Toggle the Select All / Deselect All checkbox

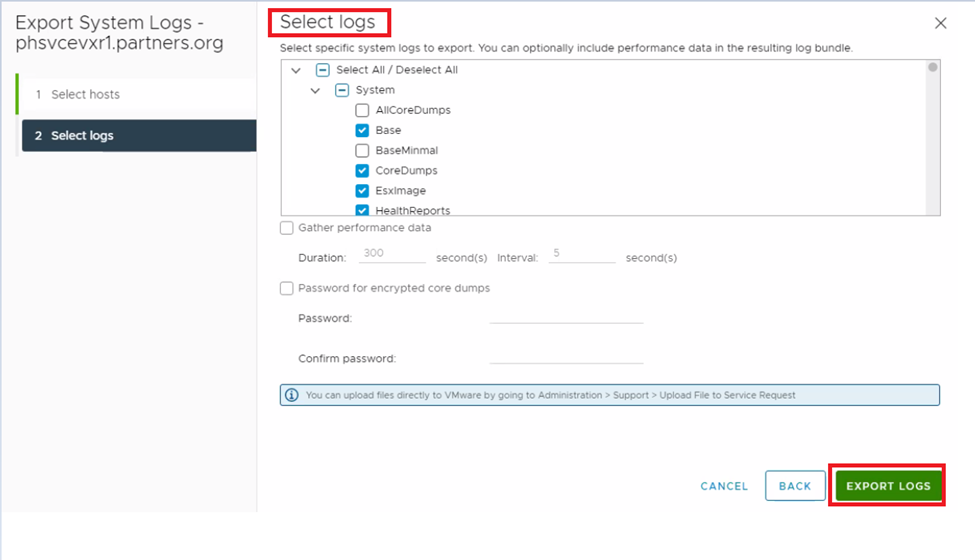(x=323, y=70)
